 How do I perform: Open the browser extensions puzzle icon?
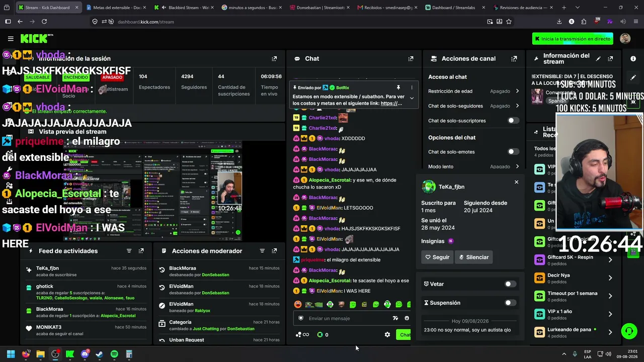(584, 22)
